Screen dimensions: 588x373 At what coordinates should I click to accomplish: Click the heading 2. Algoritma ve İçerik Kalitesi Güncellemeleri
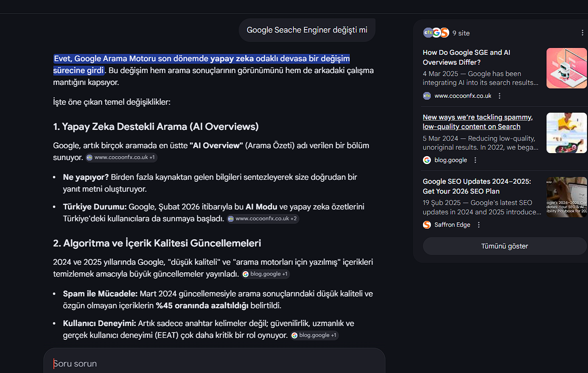point(157,243)
